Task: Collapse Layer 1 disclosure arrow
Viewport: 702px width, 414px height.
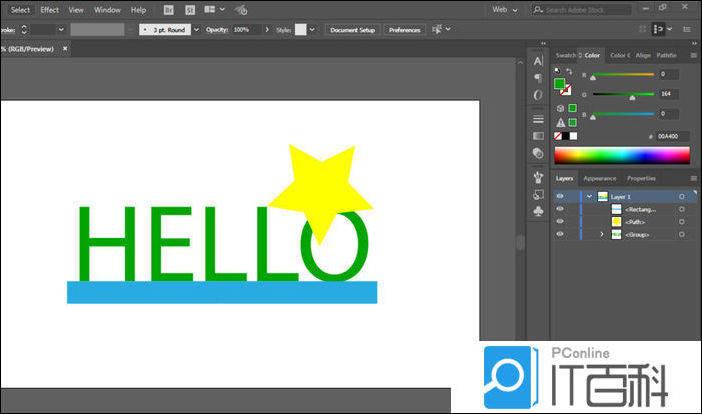Action: [590, 197]
